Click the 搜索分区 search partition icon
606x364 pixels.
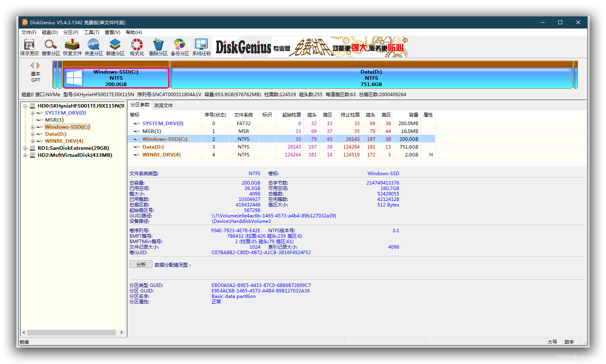tap(51, 47)
